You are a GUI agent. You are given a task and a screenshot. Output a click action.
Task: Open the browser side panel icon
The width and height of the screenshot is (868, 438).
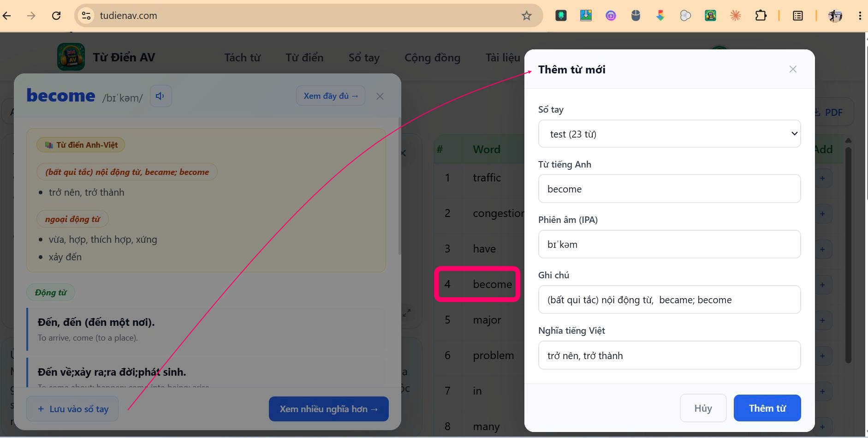tap(797, 16)
